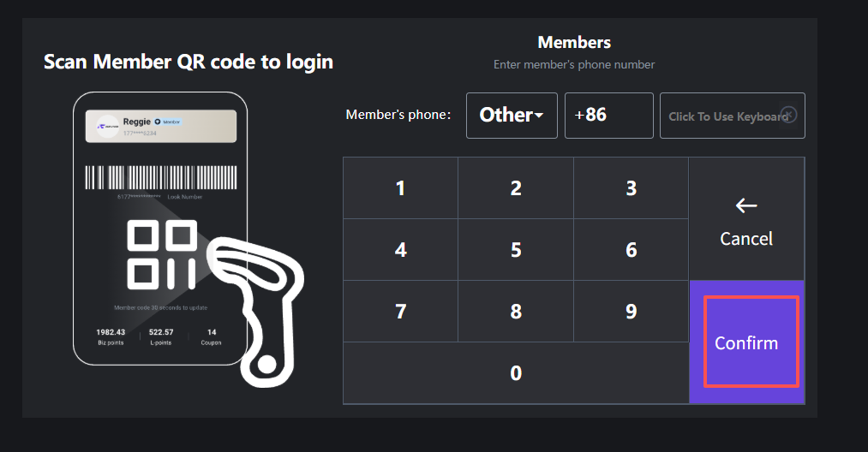
Task: Click the back arrow icon above Cancel
Action: coord(746,205)
